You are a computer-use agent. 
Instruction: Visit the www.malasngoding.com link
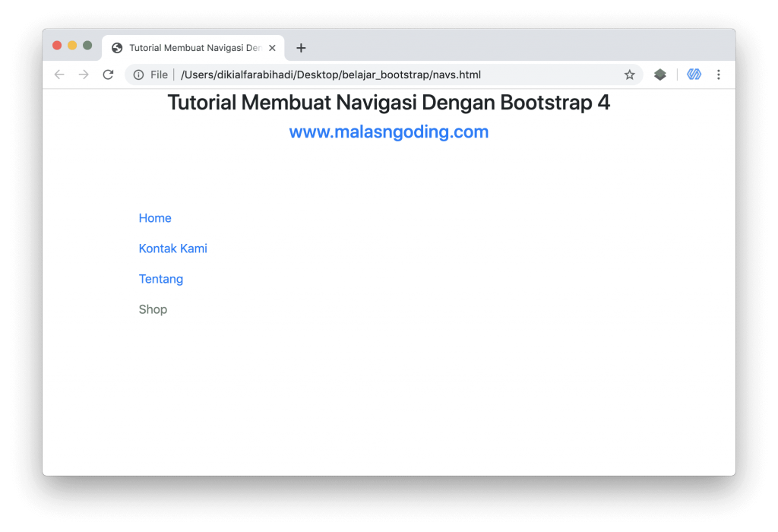389,132
